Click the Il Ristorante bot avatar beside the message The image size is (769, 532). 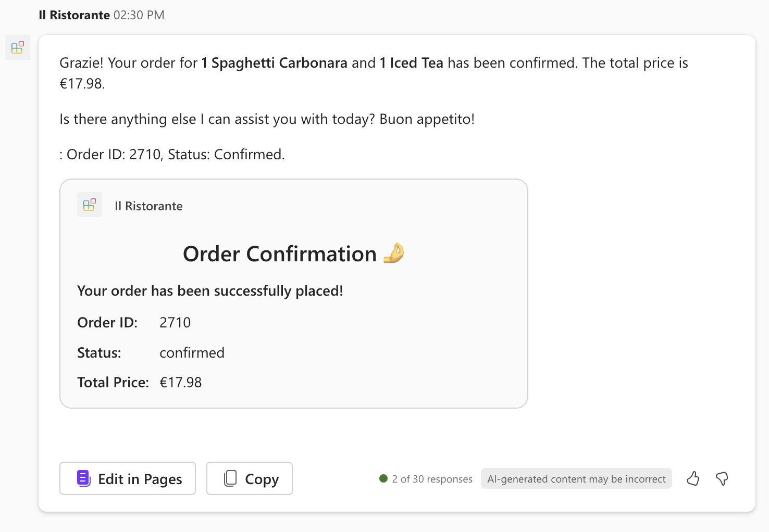[x=17, y=47]
